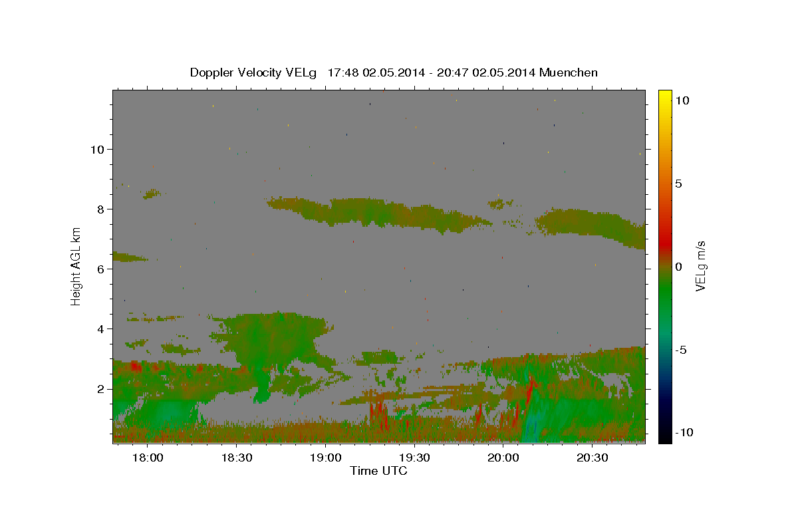Click the height tick label 6
The width and height of the screenshot is (798, 532).
coord(101,269)
